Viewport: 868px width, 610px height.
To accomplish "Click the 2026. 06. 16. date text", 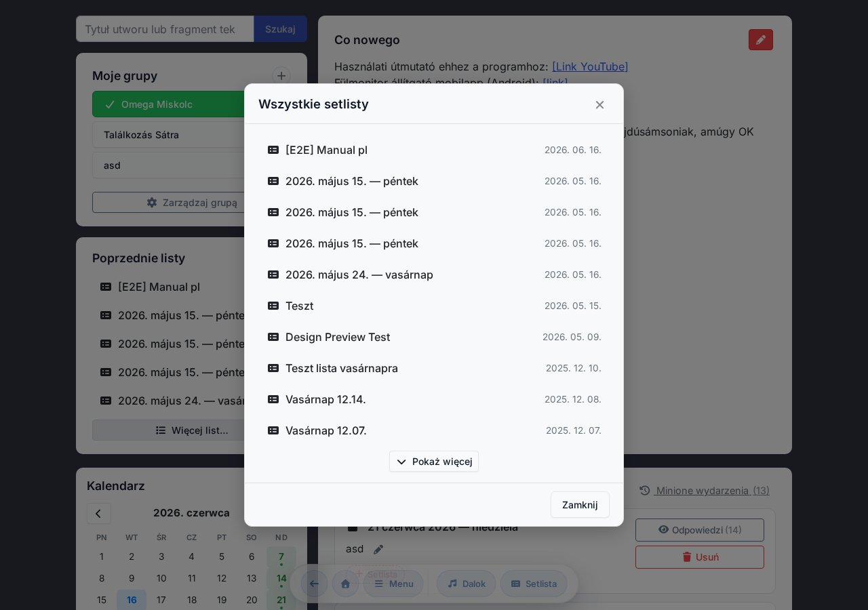I will [x=573, y=150].
